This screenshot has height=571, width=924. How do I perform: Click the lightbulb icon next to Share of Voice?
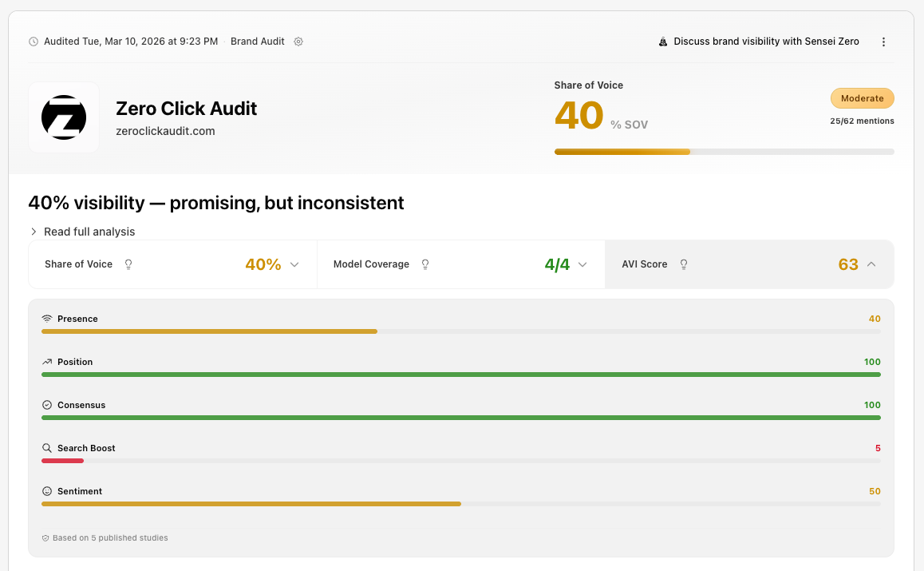128,264
